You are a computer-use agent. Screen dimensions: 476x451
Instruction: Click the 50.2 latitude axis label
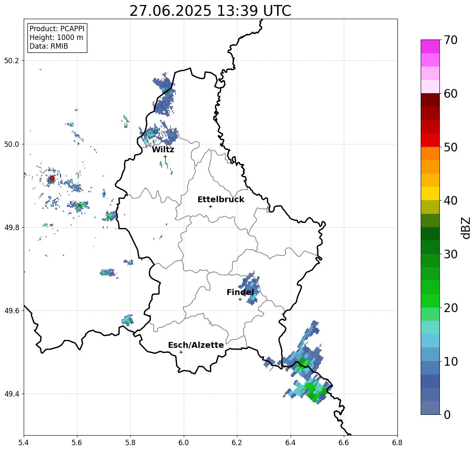click(x=12, y=60)
